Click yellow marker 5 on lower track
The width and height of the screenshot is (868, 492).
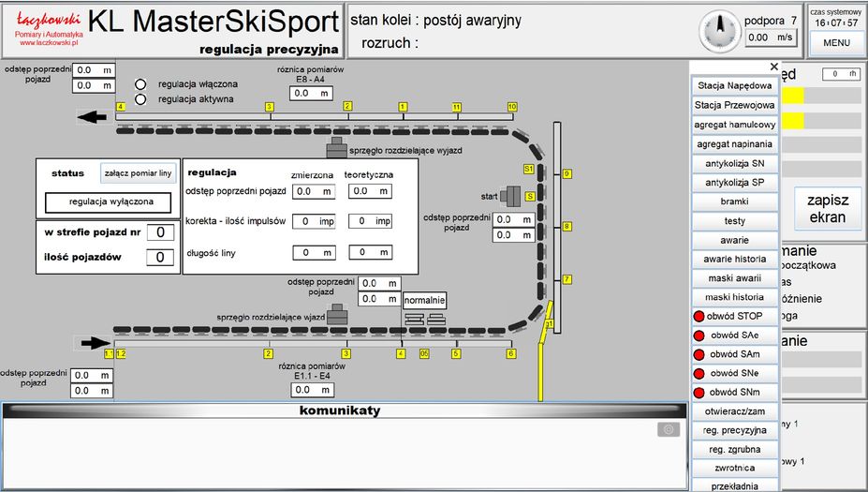pyautogui.click(x=456, y=353)
